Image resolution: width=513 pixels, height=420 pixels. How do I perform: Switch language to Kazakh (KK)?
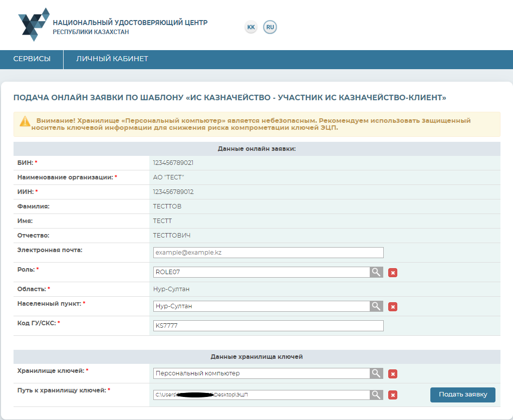(x=251, y=27)
